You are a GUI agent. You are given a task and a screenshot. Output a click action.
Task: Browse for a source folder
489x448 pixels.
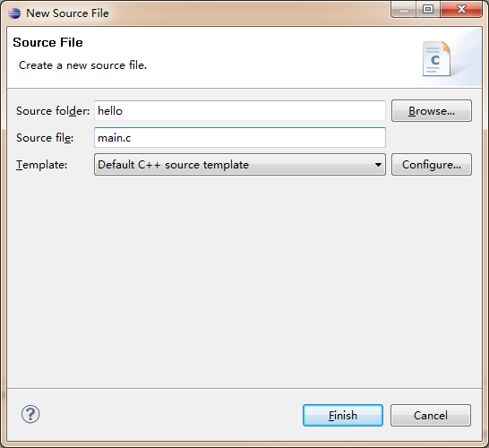[432, 111]
